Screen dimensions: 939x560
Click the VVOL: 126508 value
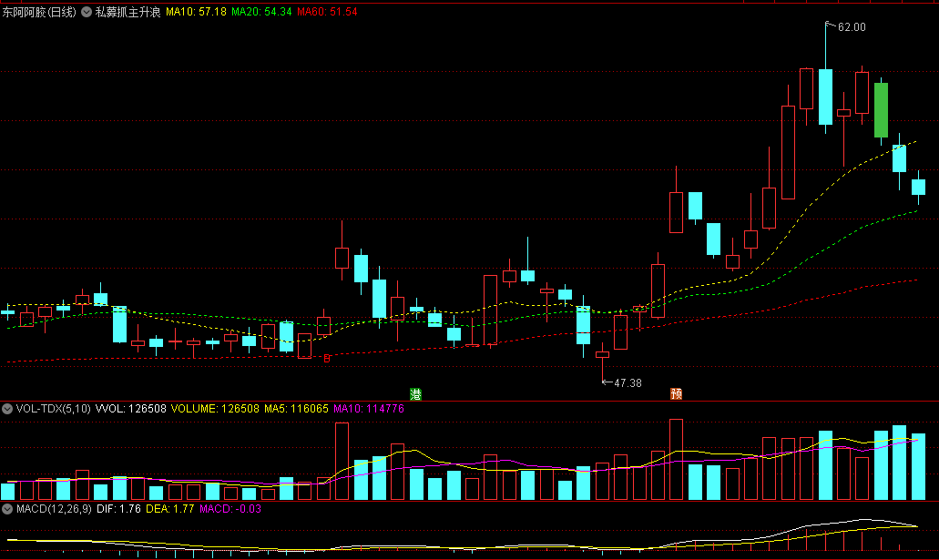tap(130, 409)
